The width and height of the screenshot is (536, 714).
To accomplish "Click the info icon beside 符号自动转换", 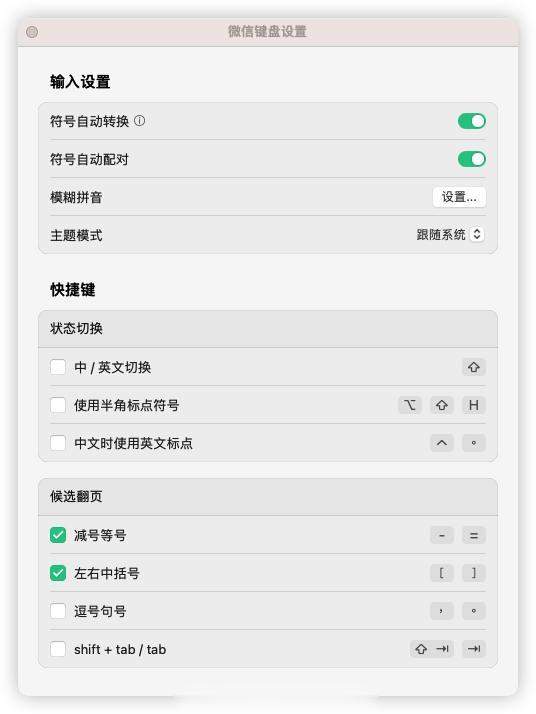I will (x=140, y=121).
